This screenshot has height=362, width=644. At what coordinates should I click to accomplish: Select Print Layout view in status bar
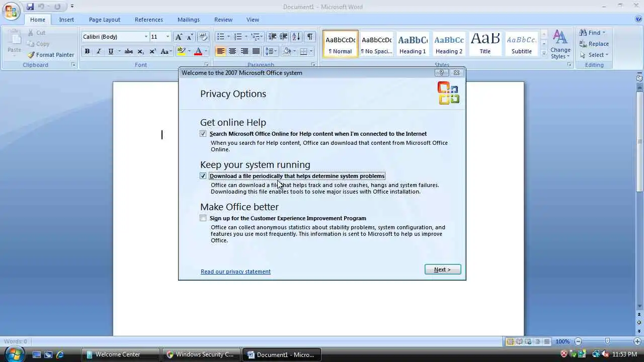(510, 341)
